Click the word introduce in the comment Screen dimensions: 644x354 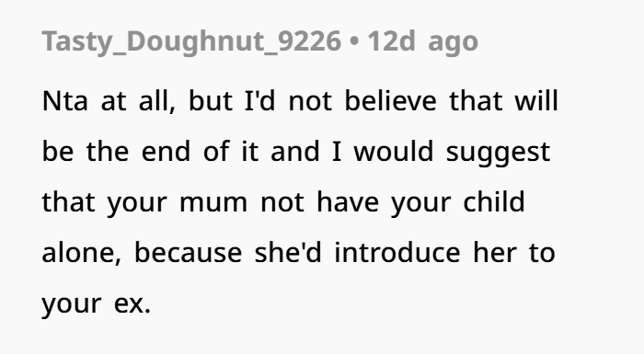tap(397, 252)
